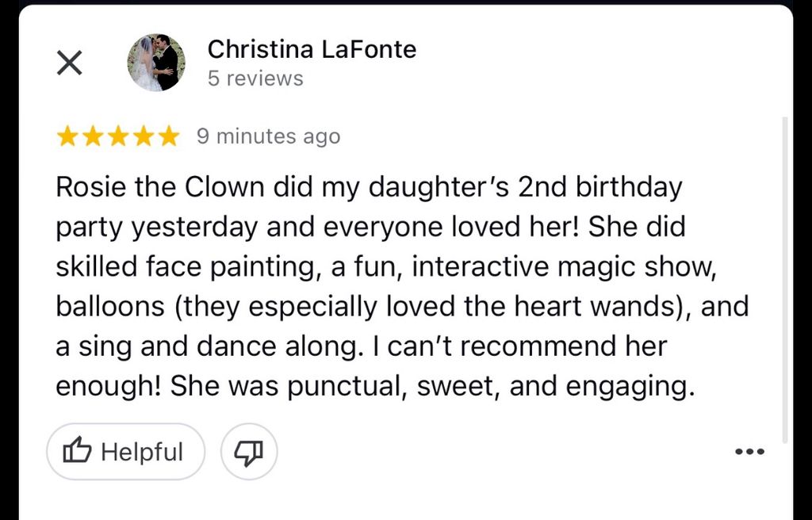812x520 pixels.
Task: Click the first yellow rating star
Action: pyautogui.click(x=67, y=136)
